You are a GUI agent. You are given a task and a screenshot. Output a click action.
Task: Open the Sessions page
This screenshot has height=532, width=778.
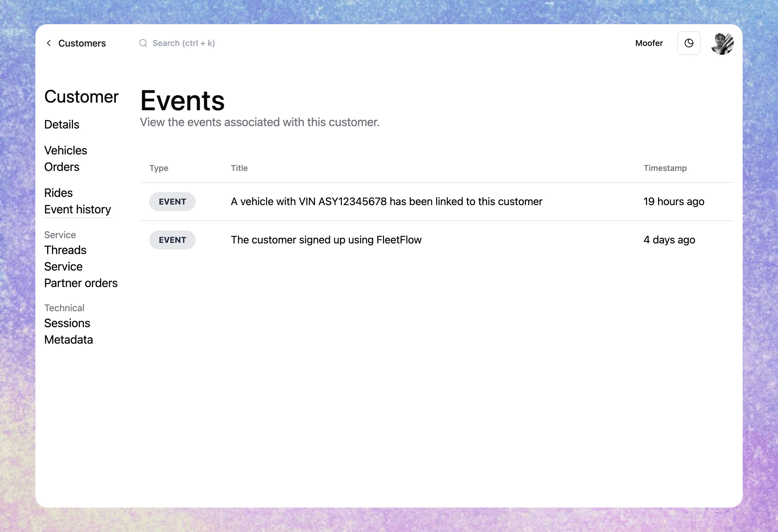click(67, 323)
